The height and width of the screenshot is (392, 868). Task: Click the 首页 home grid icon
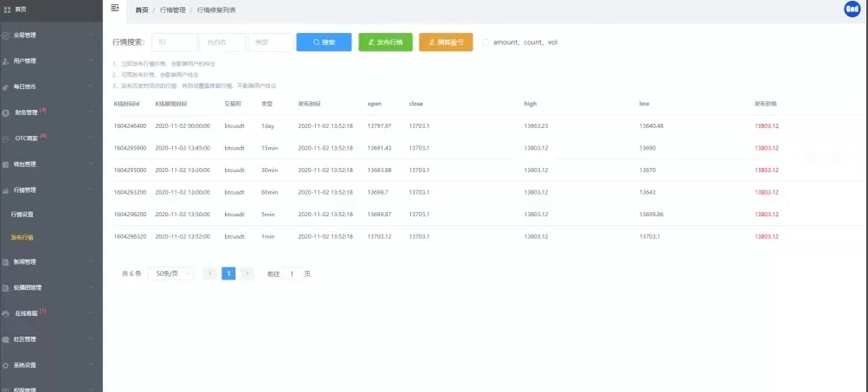click(7, 10)
